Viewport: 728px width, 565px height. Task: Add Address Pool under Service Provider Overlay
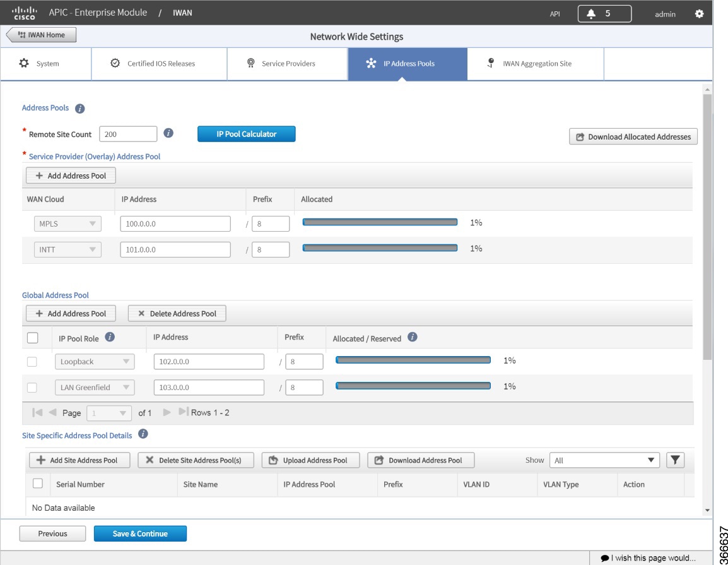tap(71, 175)
